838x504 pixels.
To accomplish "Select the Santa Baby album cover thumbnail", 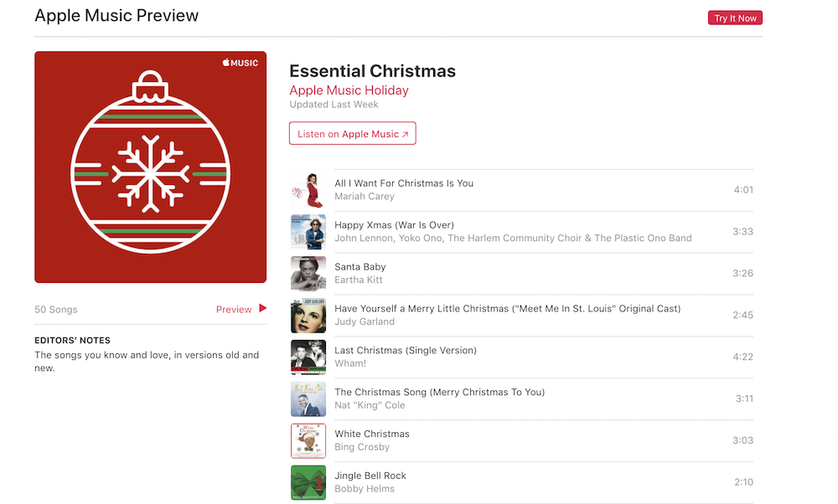I will click(308, 274).
